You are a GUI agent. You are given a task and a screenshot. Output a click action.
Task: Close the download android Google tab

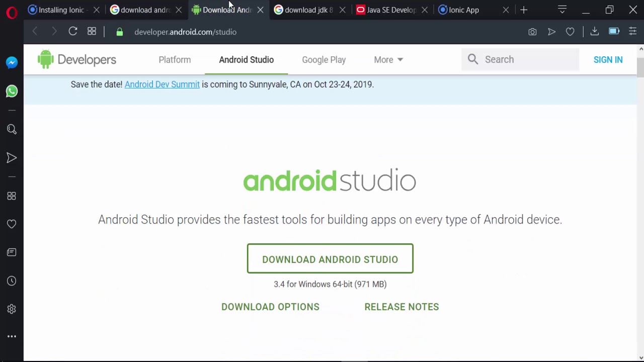tap(179, 10)
